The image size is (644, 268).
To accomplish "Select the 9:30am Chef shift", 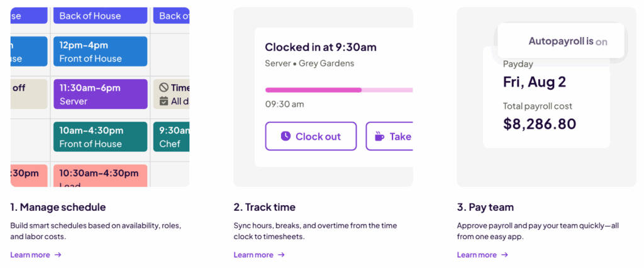I will (x=170, y=137).
